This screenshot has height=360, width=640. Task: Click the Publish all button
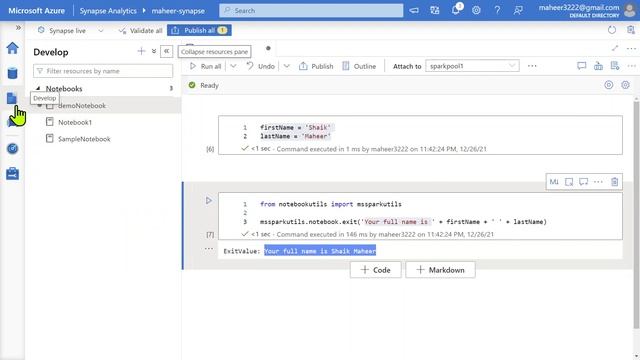[x=199, y=30]
